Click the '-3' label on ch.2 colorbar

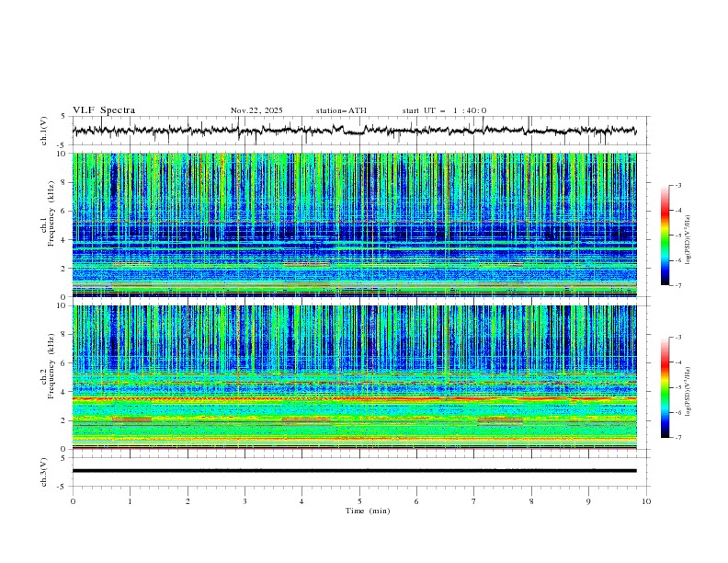(x=678, y=338)
